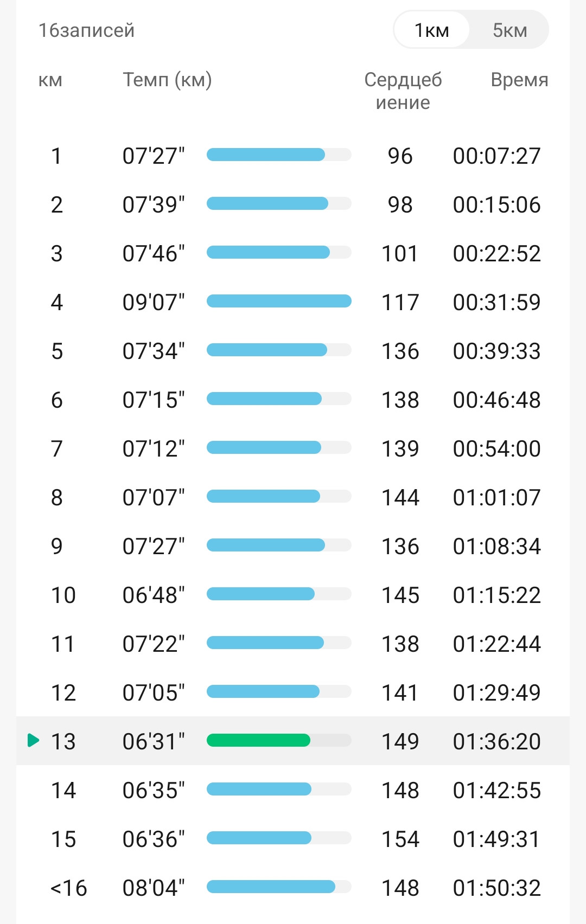Click the pace value 07'15" on kilometer 6
This screenshot has height=924, width=586.
tap(154, 400)
